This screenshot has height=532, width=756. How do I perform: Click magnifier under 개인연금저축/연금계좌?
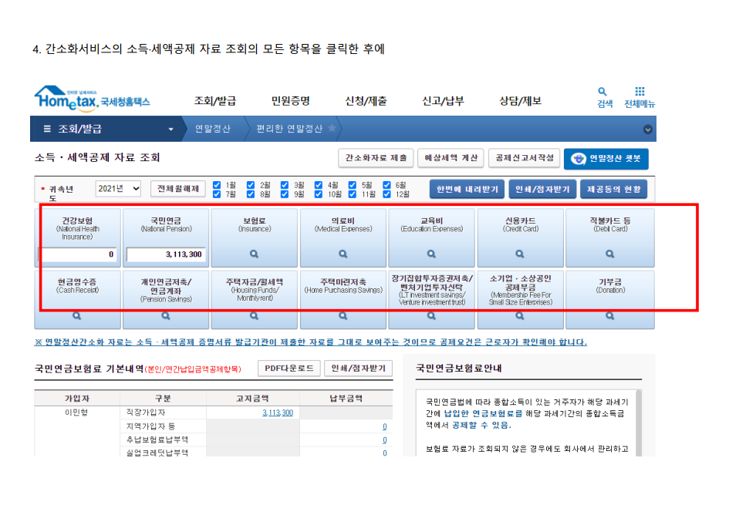[x=166, y=316]
